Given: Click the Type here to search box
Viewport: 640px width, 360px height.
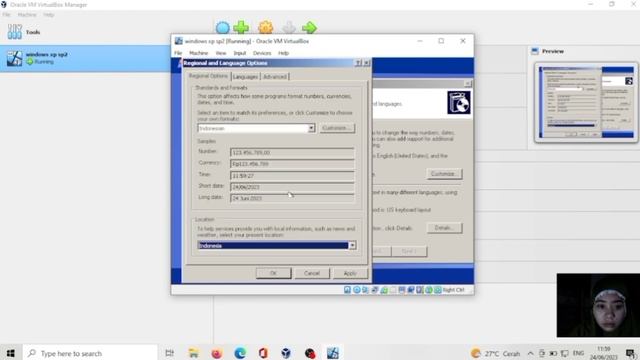Looking at the screenshot, I should pyautogui.click(x=90, y=353).
